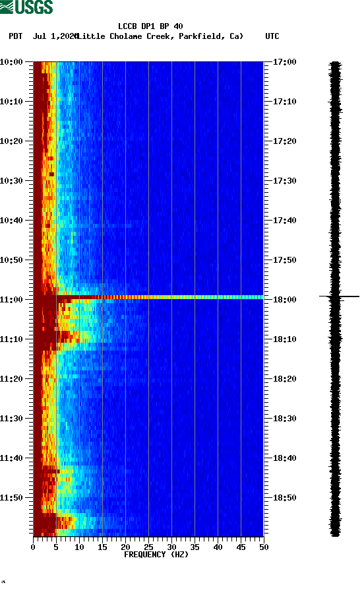
Task: Click the '0' frequency axis label
Action: click(33, 547)
